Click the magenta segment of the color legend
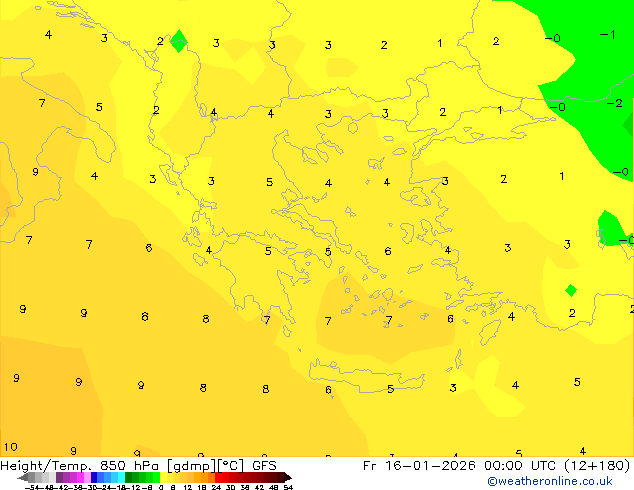634x490 pixels. 80,478
